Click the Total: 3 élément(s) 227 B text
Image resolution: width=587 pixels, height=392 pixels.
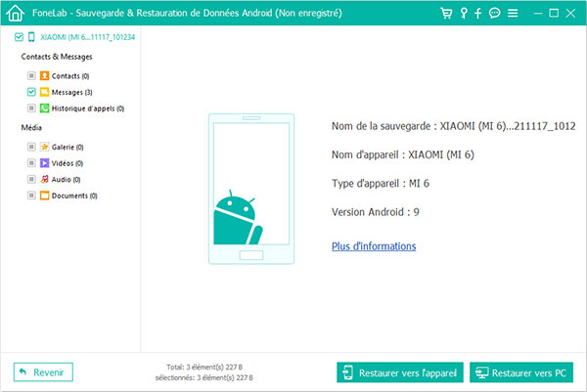click(x=204, y=367)
